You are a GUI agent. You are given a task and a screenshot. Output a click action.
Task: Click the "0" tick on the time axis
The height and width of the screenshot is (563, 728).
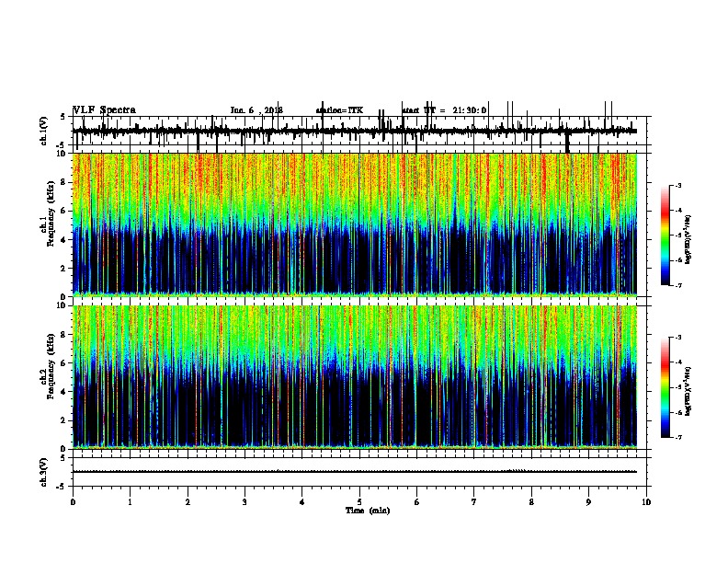coord(73,502)
